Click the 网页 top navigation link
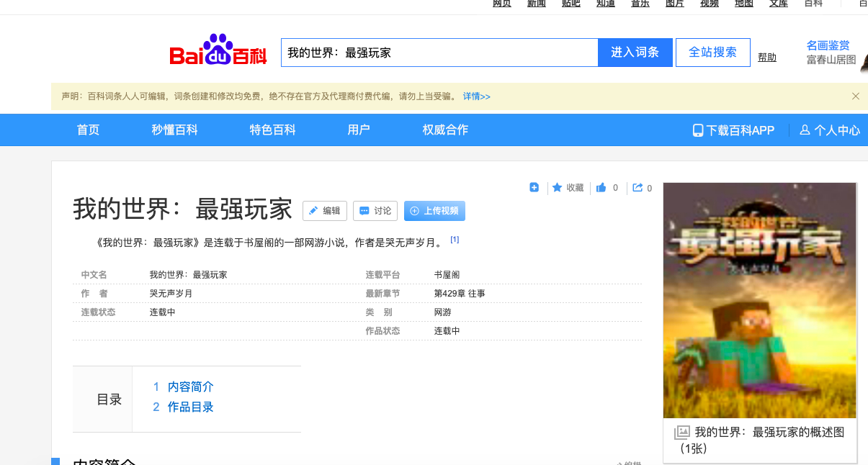The image size is (868, 465). [x=502, y=4]
